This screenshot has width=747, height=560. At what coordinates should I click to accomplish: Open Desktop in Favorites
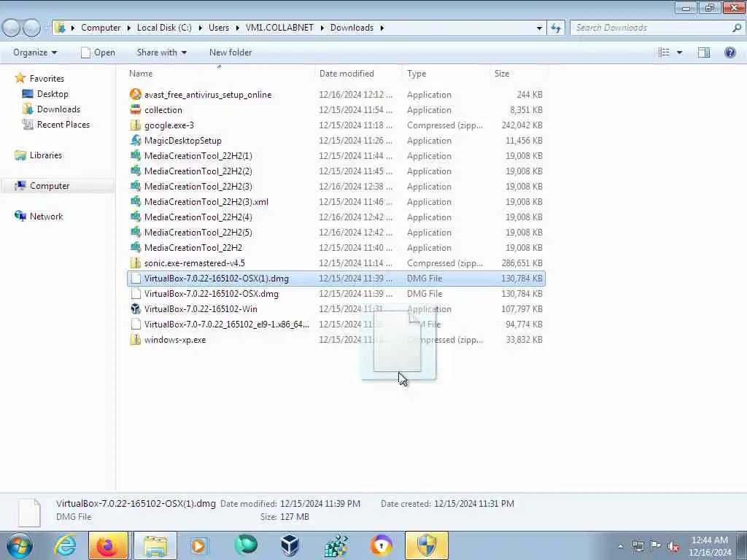click(53, 94)
